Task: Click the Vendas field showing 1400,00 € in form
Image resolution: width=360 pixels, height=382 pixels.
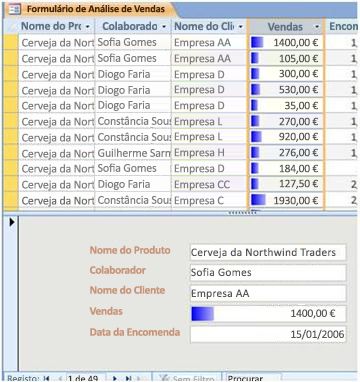Action: pyautogui.click(x=268, y=314)
